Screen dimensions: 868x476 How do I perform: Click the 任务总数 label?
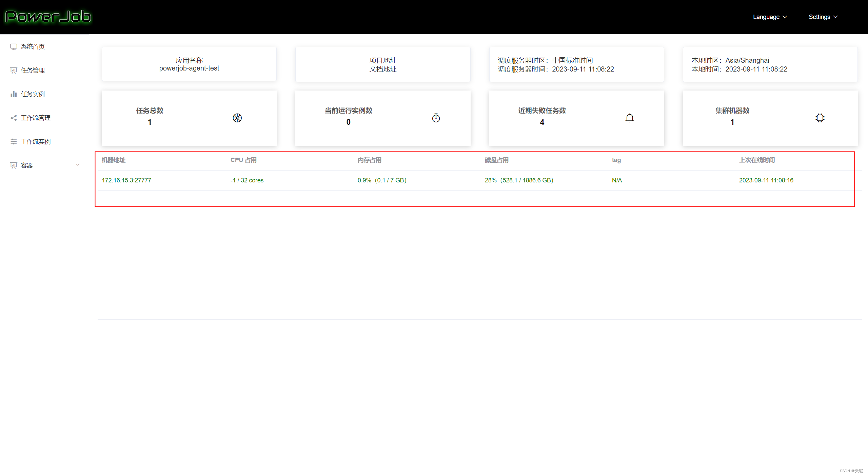[x=150, y=111]
